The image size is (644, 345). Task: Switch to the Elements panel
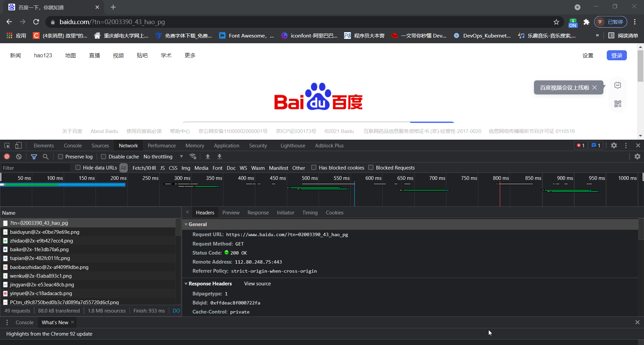point(44,145)
